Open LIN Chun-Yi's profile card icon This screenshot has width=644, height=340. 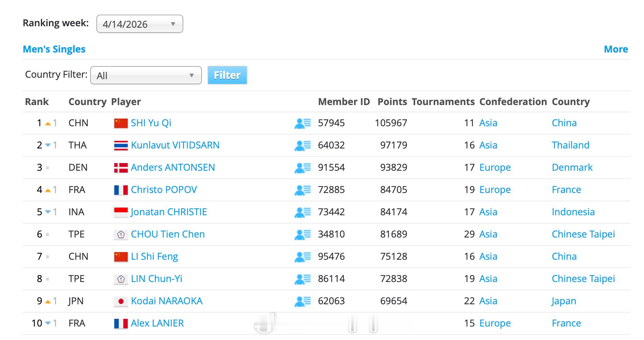(x=303, y=279)
